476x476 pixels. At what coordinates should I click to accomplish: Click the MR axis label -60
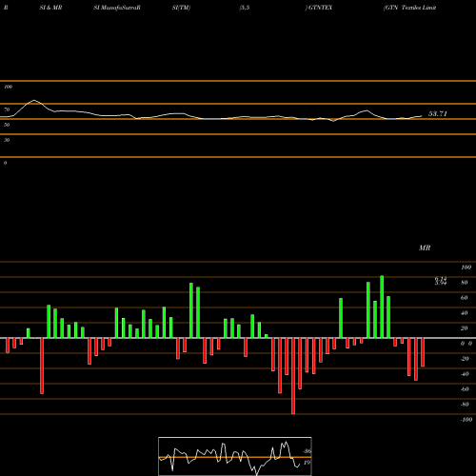(465, 389)
